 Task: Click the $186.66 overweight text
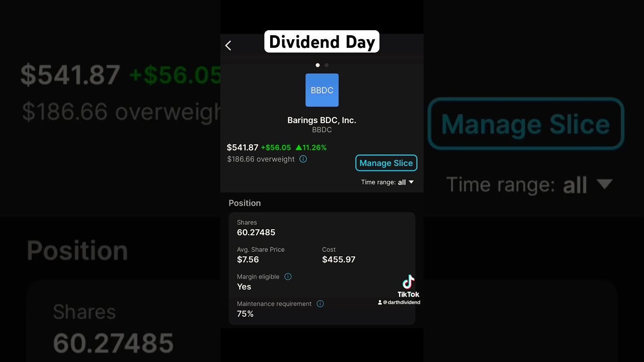coord(261,159)
